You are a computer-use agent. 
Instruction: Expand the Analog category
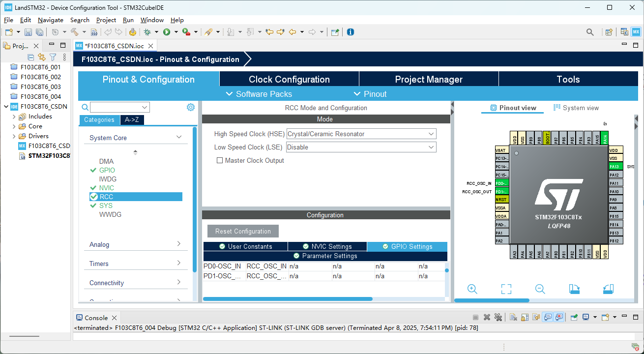(179, 244)
